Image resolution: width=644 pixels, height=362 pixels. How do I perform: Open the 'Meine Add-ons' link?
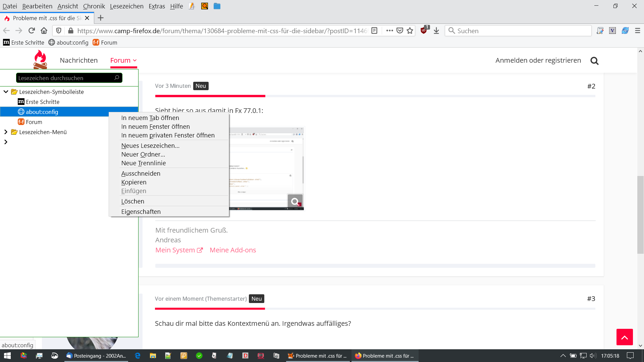pos(233,250)
